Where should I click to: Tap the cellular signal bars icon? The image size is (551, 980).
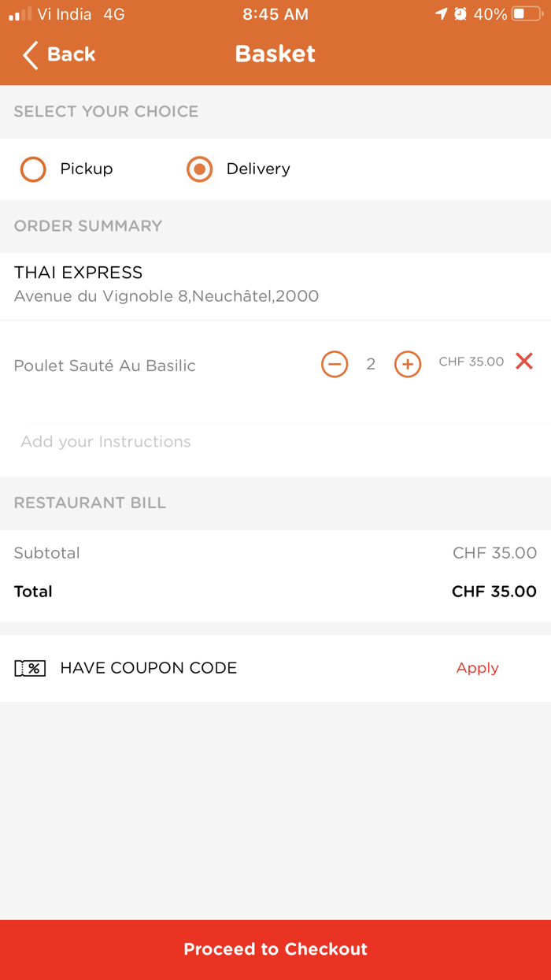tap(20, 14)
